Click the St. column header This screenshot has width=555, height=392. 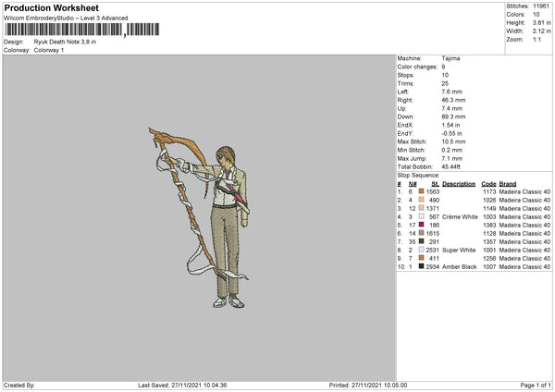tap(435, 184)
